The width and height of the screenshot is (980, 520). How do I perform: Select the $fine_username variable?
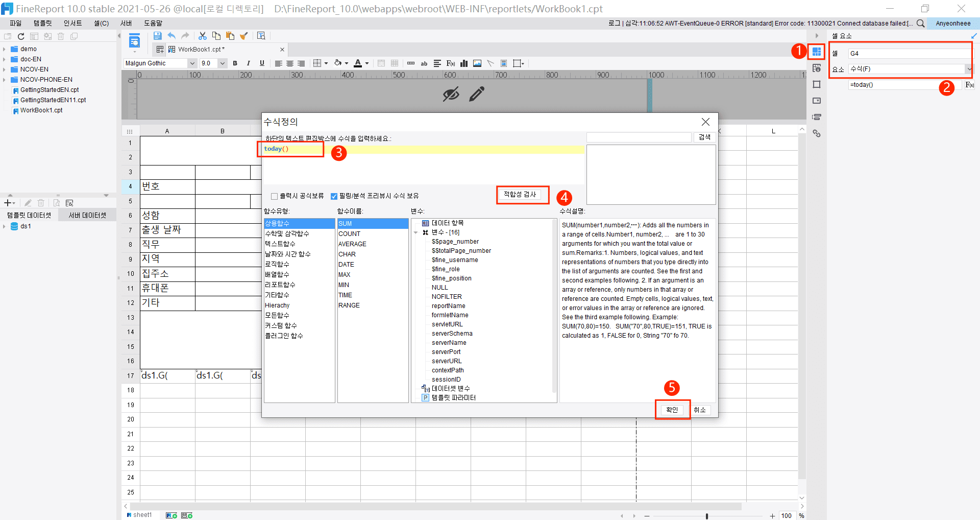click(455, 260)
